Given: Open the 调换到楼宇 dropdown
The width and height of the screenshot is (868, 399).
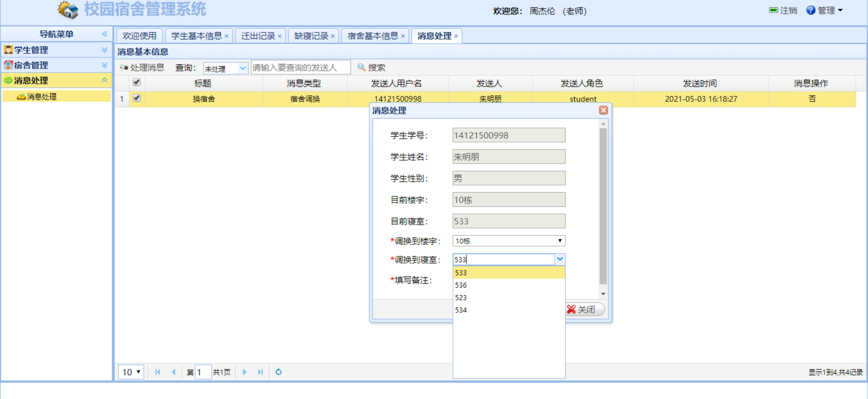Looking at the screenshot, I should point(509,241).
